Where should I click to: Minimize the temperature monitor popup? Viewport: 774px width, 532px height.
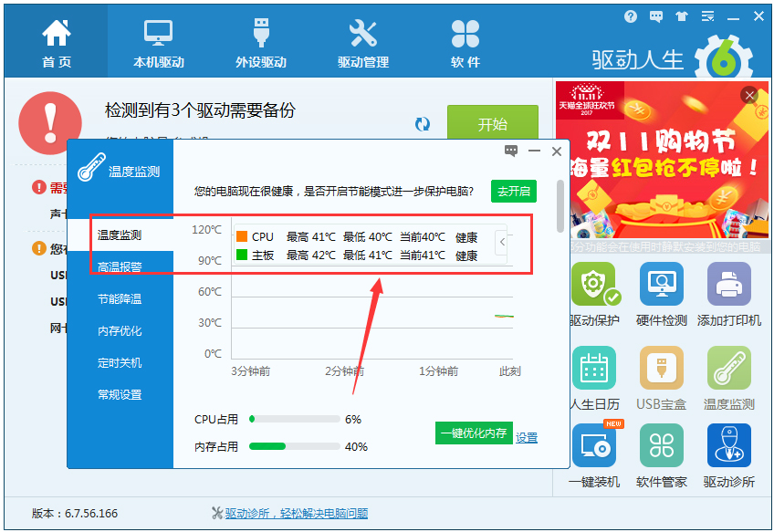(x=534, y=151)
